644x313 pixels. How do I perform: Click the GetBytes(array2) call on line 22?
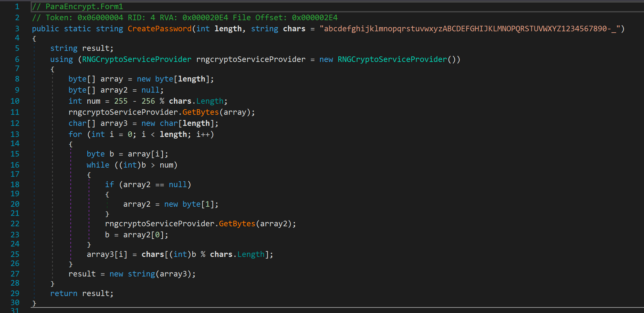(237, 224)
